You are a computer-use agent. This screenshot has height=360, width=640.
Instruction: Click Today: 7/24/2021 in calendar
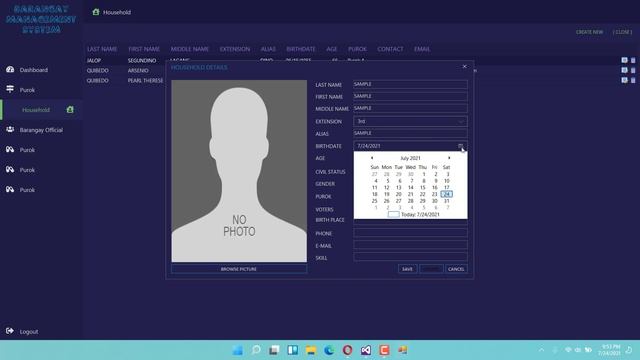[x=414, y=214]
